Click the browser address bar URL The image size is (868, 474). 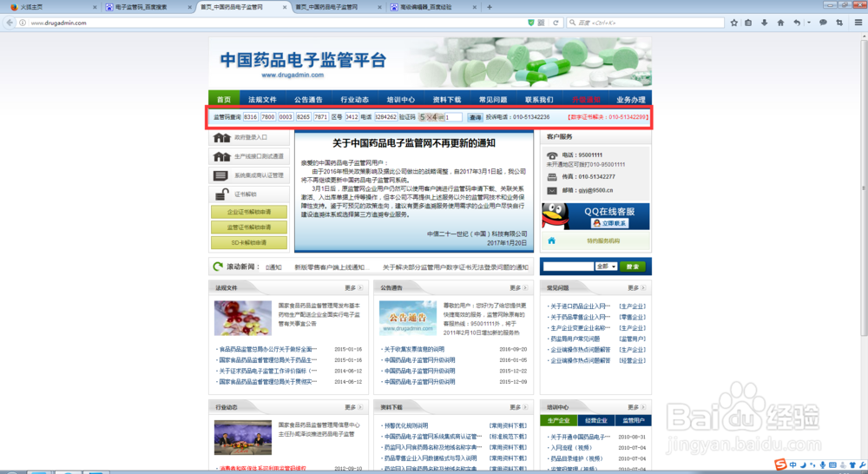(x=59, y=23)
